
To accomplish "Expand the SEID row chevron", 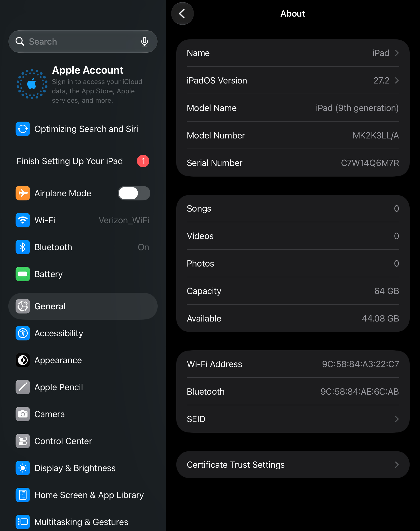I will point(397,419).
